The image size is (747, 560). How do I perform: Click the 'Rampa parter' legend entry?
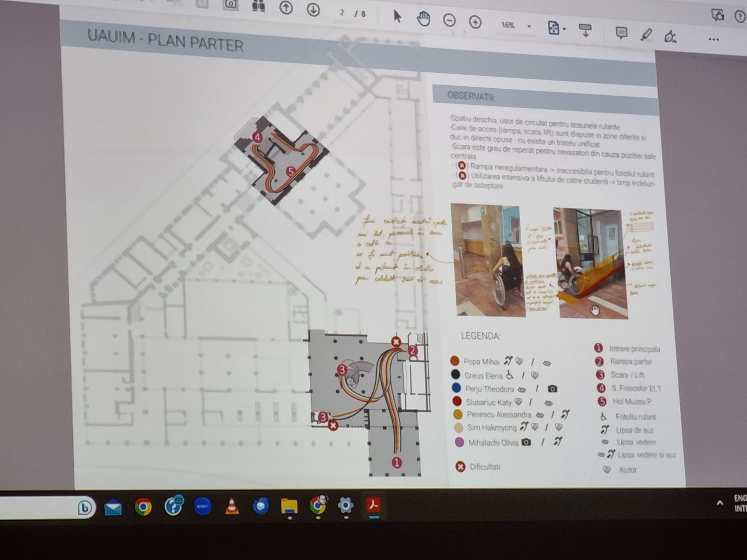631,362
